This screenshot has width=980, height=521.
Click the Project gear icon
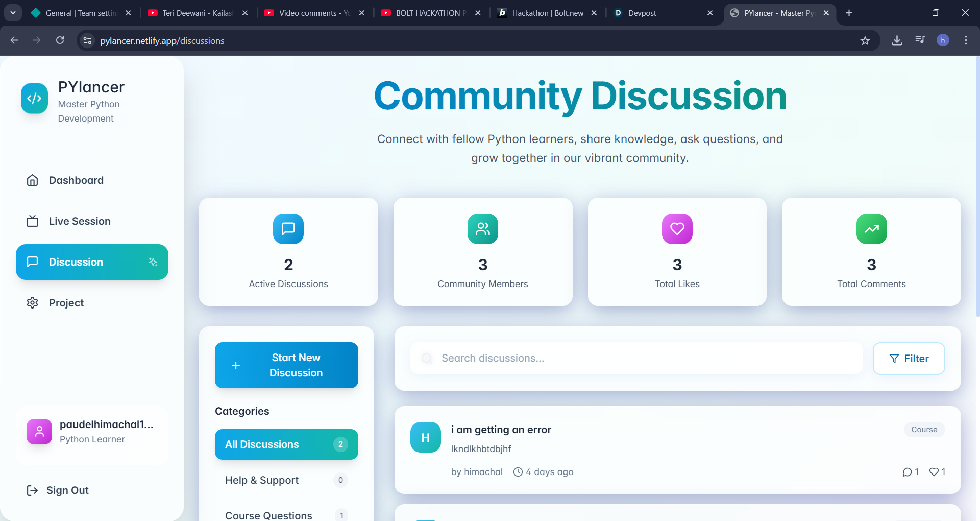tap(32, 303)
